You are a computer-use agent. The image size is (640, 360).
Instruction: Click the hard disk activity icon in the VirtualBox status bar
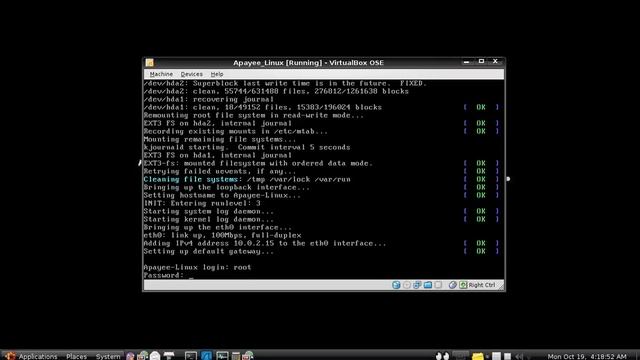point(396,285)
